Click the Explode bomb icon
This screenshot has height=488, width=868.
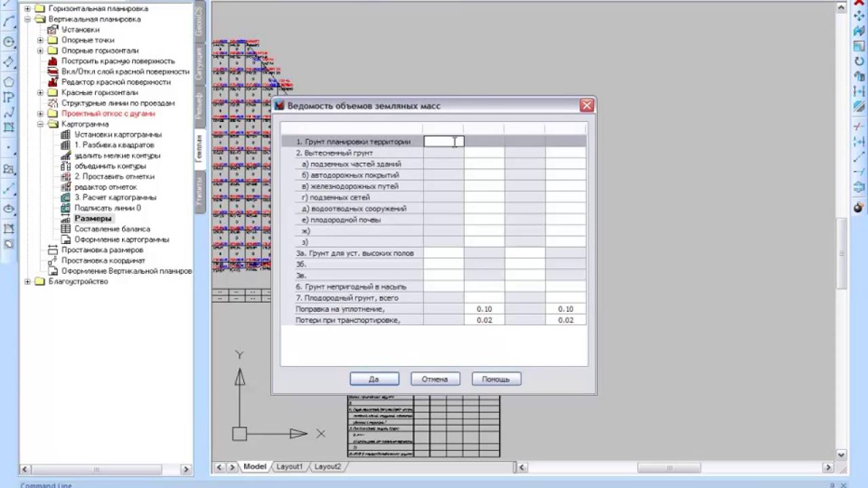tap(859, 207)
